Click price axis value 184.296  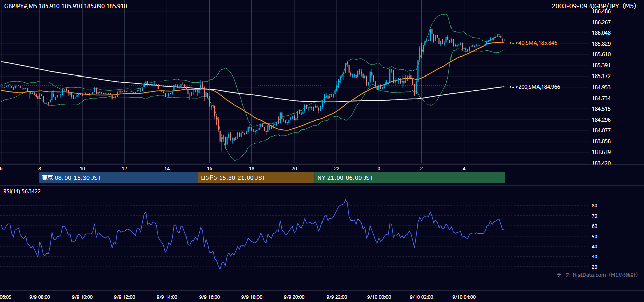601,120
